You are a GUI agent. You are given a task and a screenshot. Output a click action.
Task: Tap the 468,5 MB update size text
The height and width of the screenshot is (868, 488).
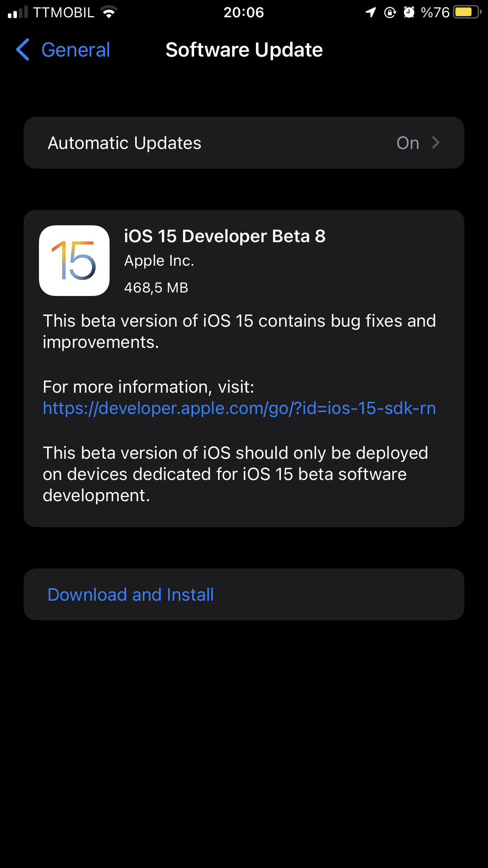pyautogui.click(x=156, y=288)
